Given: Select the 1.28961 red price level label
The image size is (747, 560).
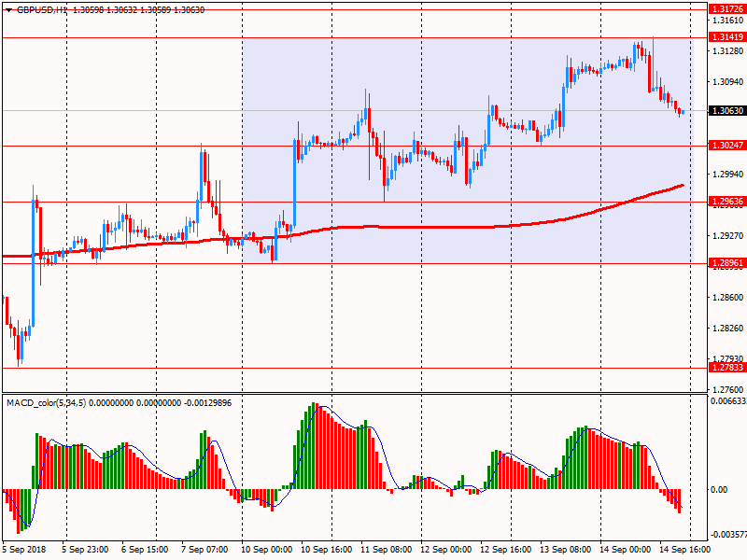Looking at the screenshot, I should (x=727, y=263).
